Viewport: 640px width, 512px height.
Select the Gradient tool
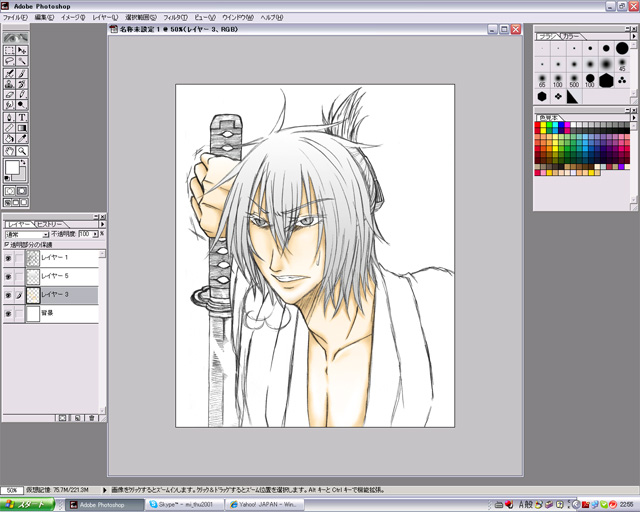point(22,128)
